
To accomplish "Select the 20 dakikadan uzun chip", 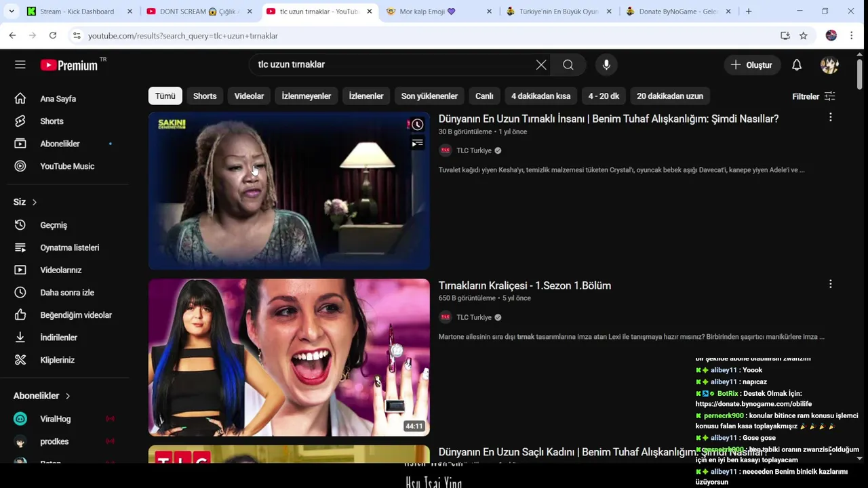I will click(670, 96).
